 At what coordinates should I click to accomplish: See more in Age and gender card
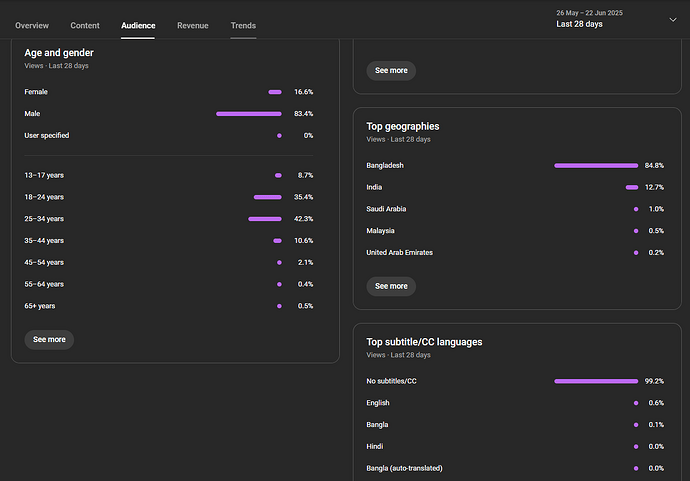[x=49, y=340]
